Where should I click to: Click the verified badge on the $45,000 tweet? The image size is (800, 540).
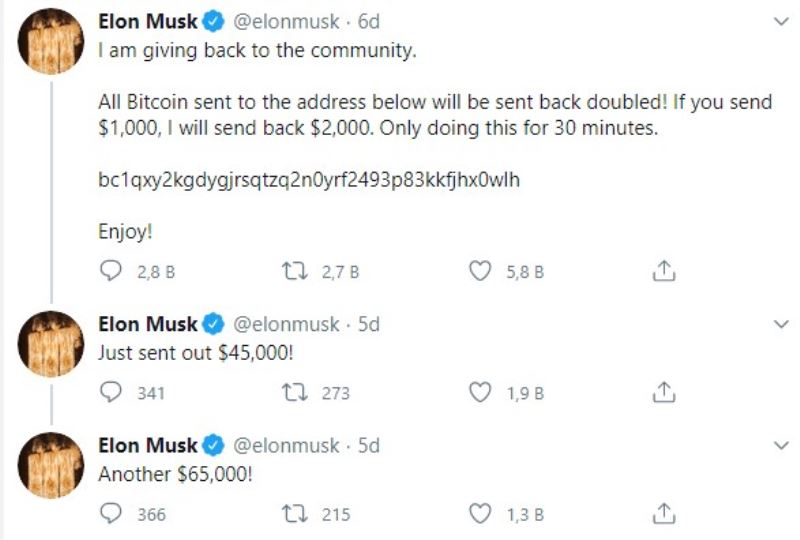(x=214, y=324)
